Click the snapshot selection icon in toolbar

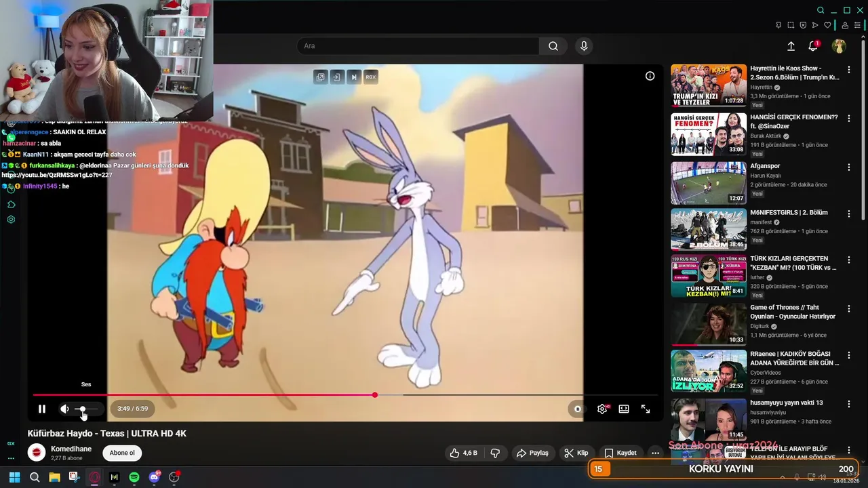tap(791, 25)
